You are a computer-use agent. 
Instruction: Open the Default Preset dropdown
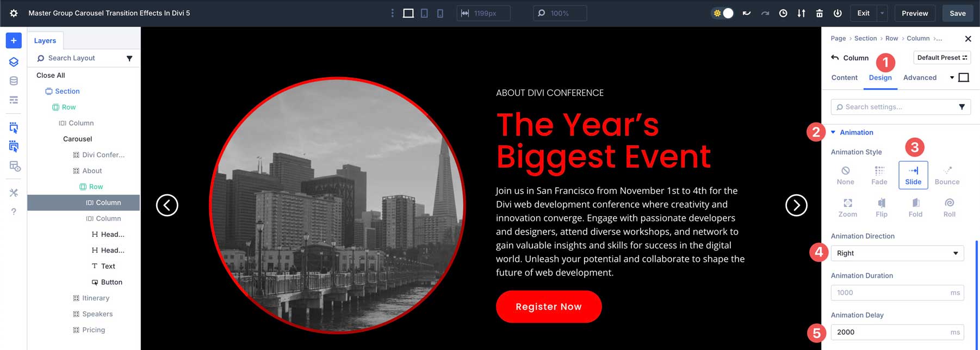pos(942,58)
